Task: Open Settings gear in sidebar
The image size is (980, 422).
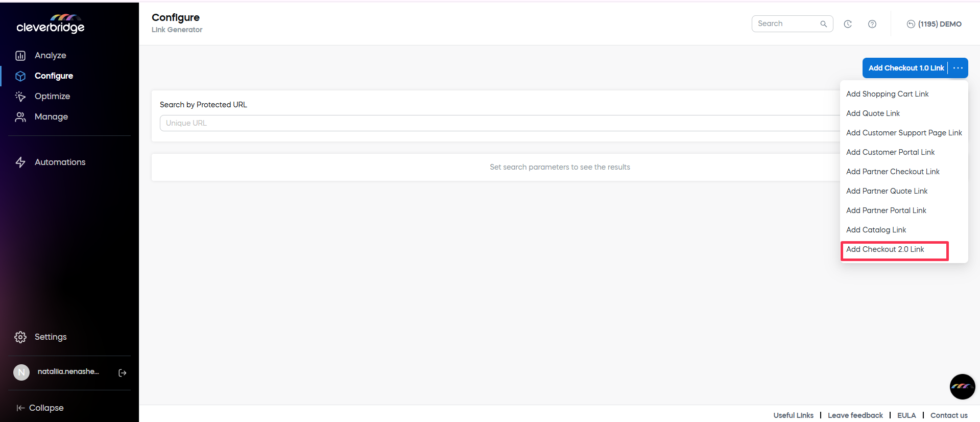Action: pyautogui.click(x=20, y=337)
